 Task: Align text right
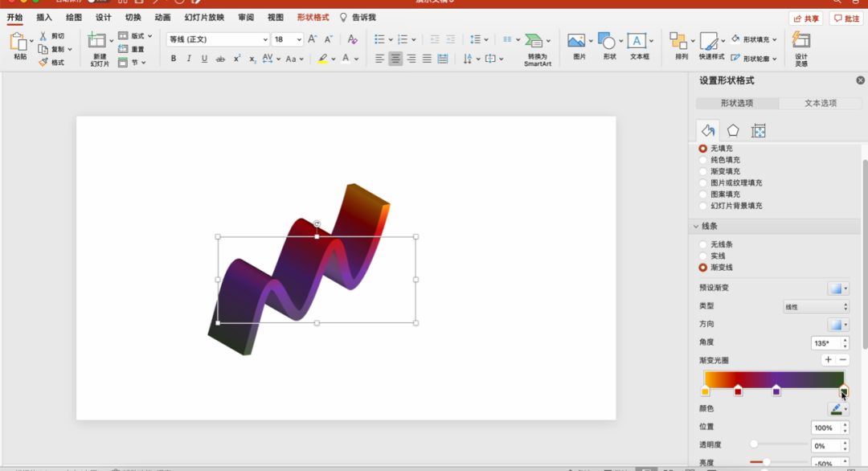click(x=411, y=59)
